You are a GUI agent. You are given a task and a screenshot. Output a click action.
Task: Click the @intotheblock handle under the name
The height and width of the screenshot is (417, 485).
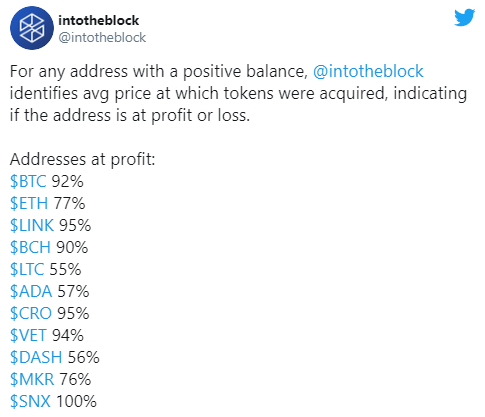click(102, 38)
